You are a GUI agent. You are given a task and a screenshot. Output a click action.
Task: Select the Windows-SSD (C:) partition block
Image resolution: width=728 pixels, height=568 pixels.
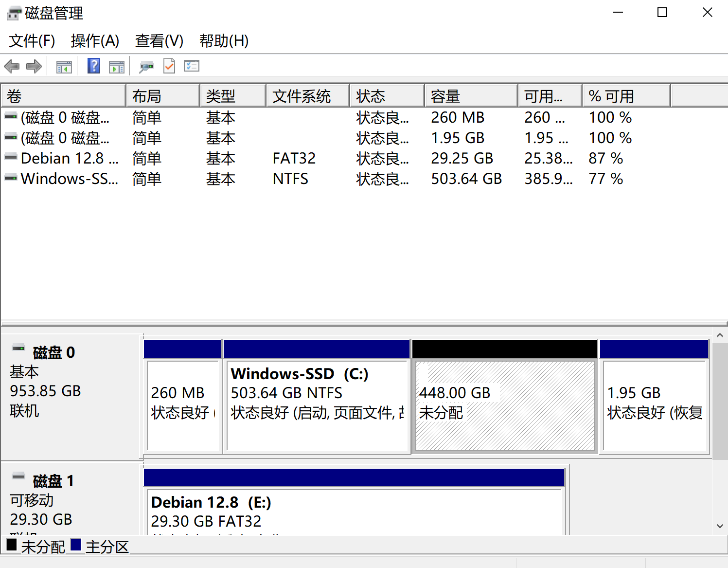coord(317,405)
